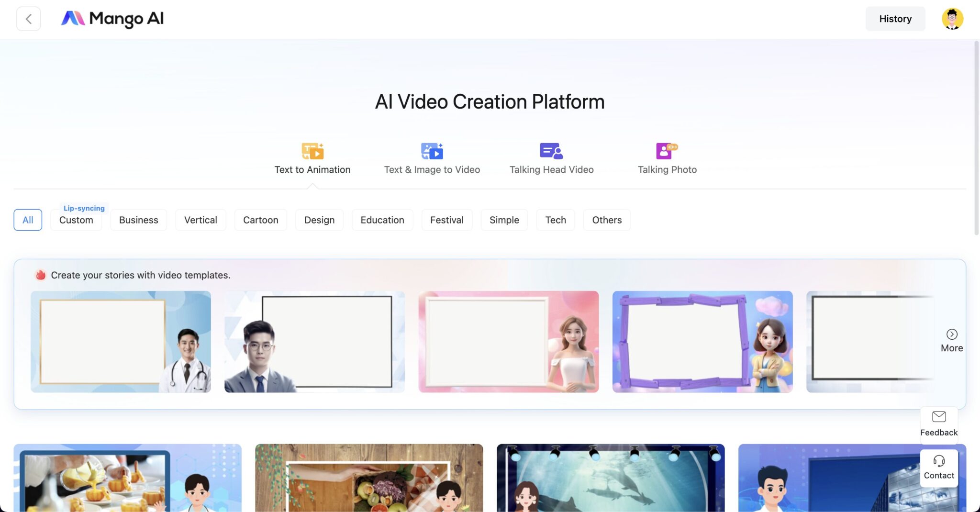980x512 pixels.
Task: Click the Mango AI logo
Action: click(x=112, y=19)
